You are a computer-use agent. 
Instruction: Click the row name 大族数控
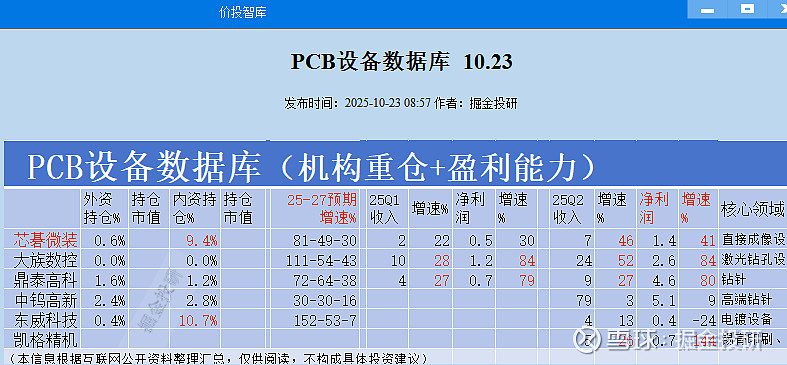45,261
